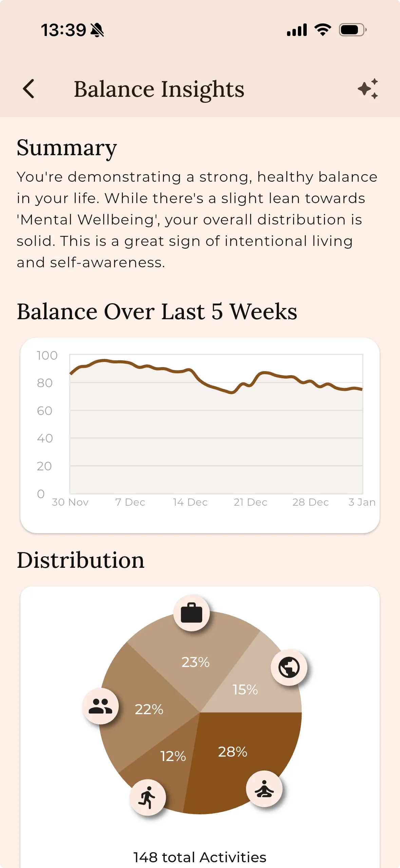Tap the Wi-Fi status icon
The image size is (400, 868).
coord(323,30)
